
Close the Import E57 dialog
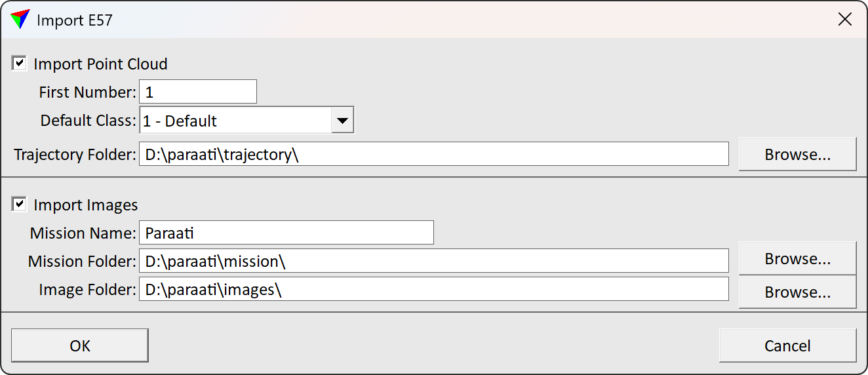point(845,20)
